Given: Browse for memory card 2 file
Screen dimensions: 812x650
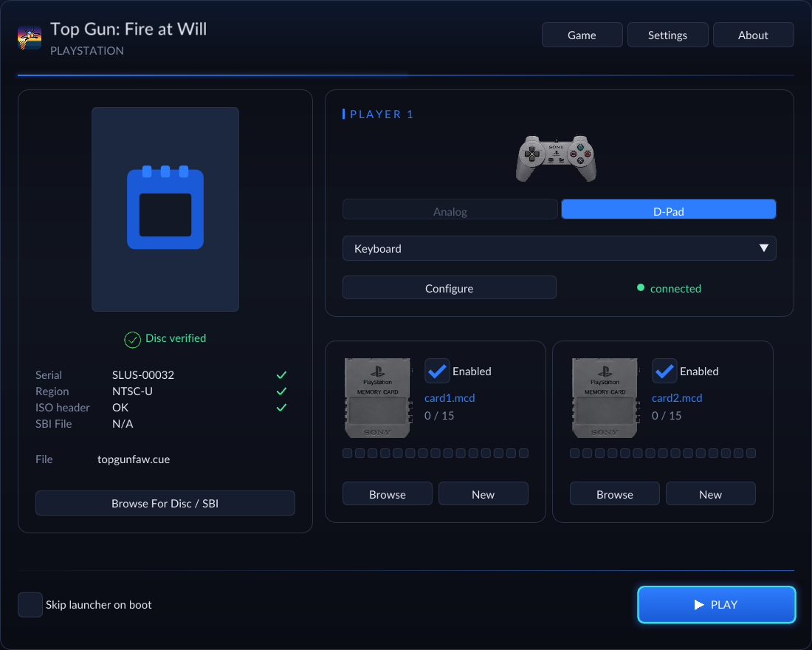Looking at the screenshot, I should click(615, 494).
